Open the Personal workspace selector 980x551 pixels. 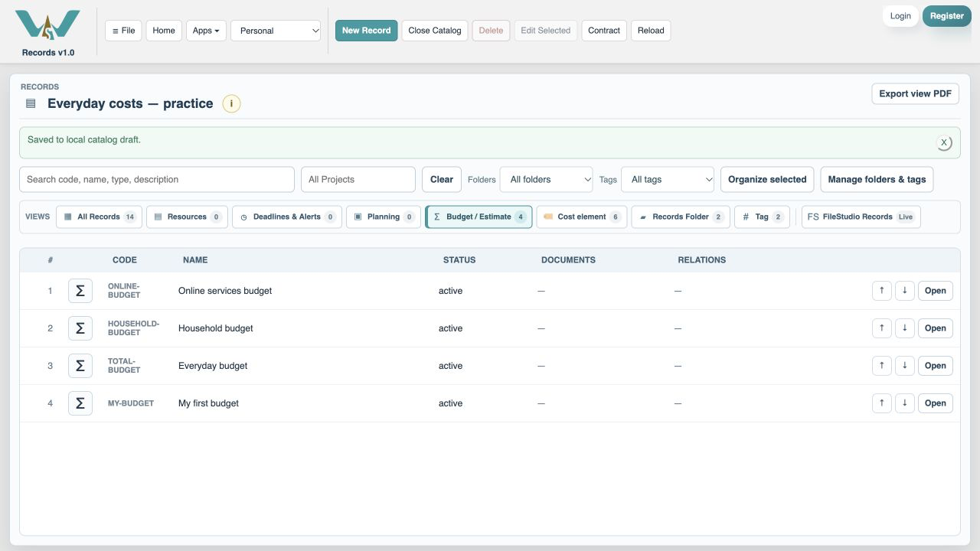(276, 31)
